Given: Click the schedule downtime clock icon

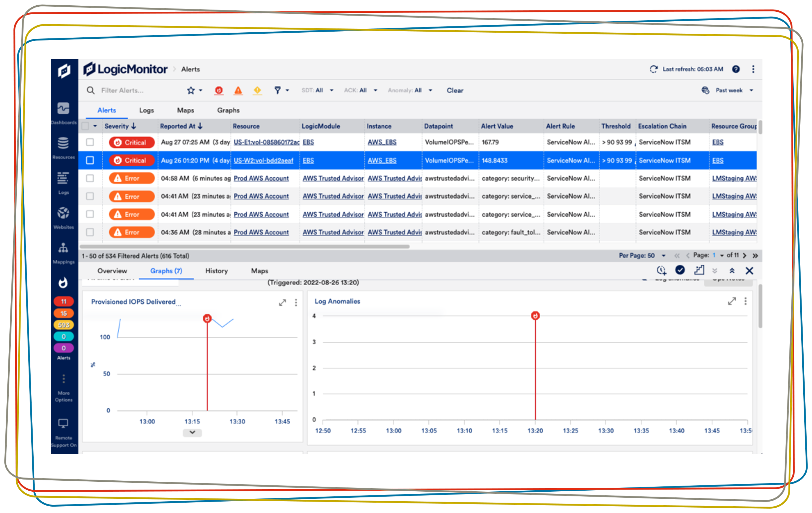Looking at the screenshot, I should 661,270.
